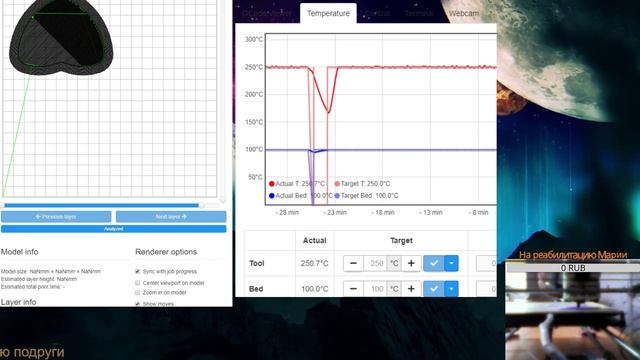The height and width of the screenshot is (360, 640).
Task: Open the Bed temperature preset dropdown arrow
Action: tap(451, 289)
